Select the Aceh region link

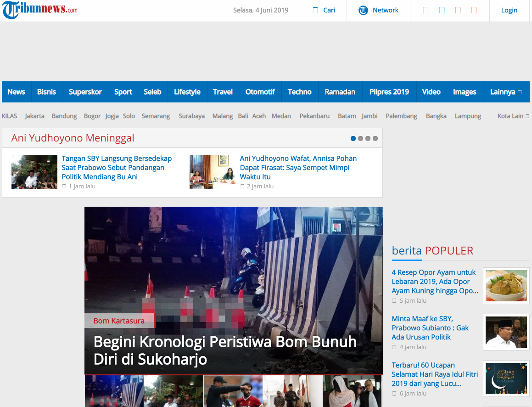[259, 116]
